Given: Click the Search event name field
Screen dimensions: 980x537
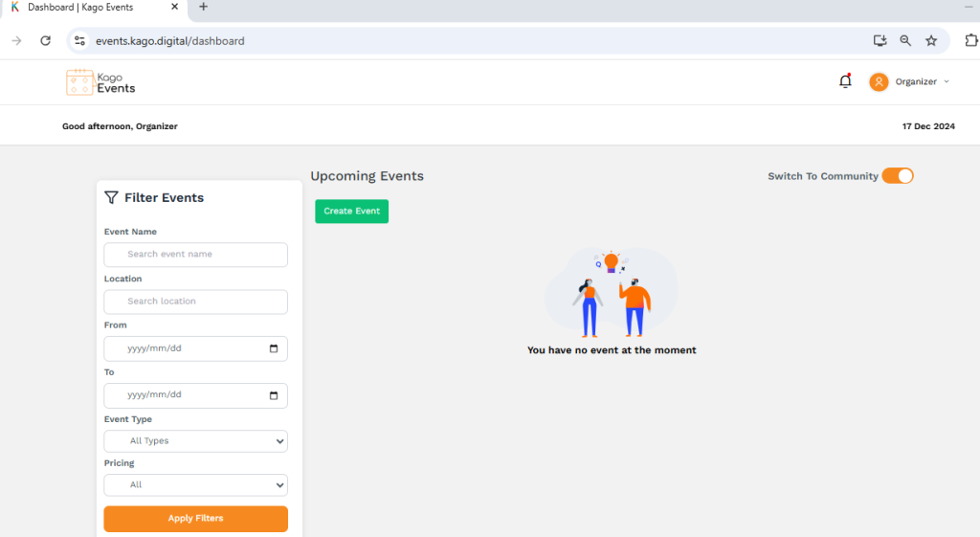Looking at the screenshot, I should (195, 255).
